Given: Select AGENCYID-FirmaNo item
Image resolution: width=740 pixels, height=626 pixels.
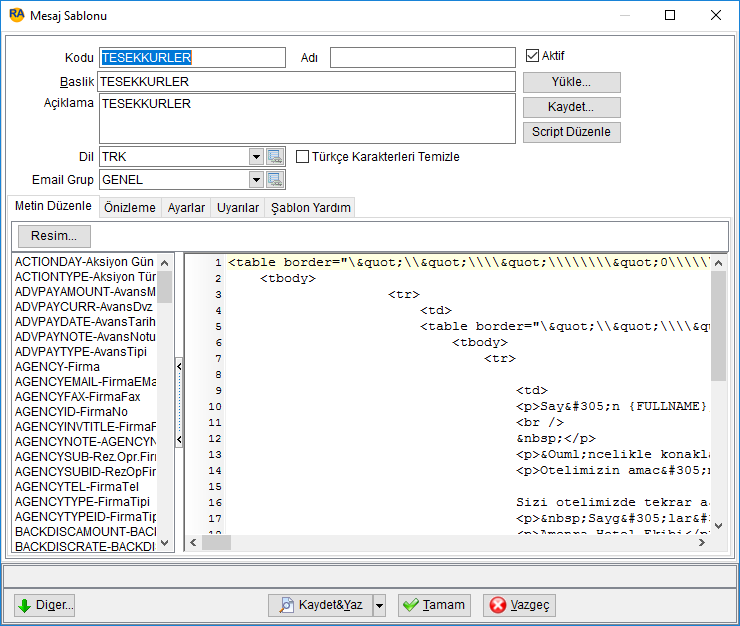Looking at the screenshot, I should (85, 412).
